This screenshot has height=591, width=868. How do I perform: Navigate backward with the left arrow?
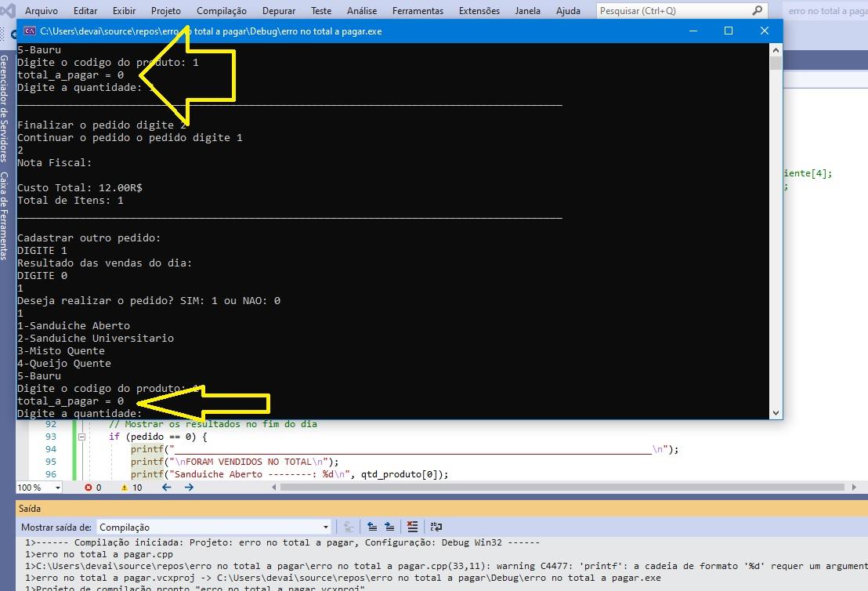pyautogui.click(x=167, y=488)
